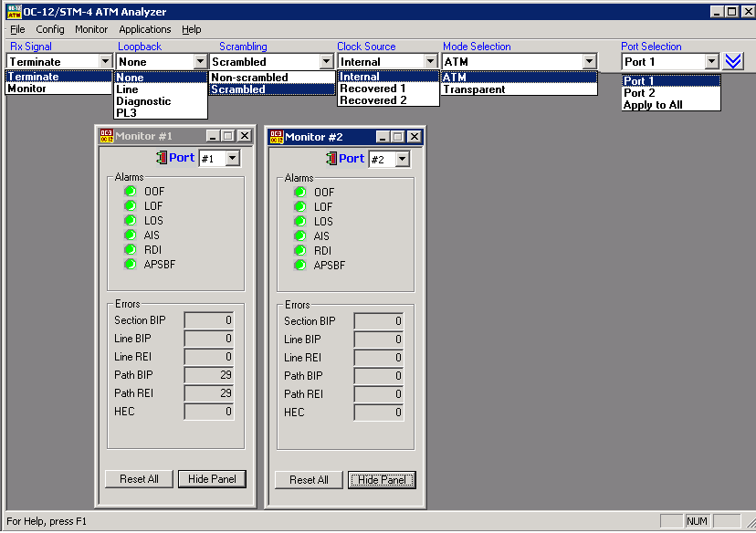The width and height of the screenshot is (756, 533).
Task: Open the Port dropdown in Monitor #2
Action: tap(402, 159)
